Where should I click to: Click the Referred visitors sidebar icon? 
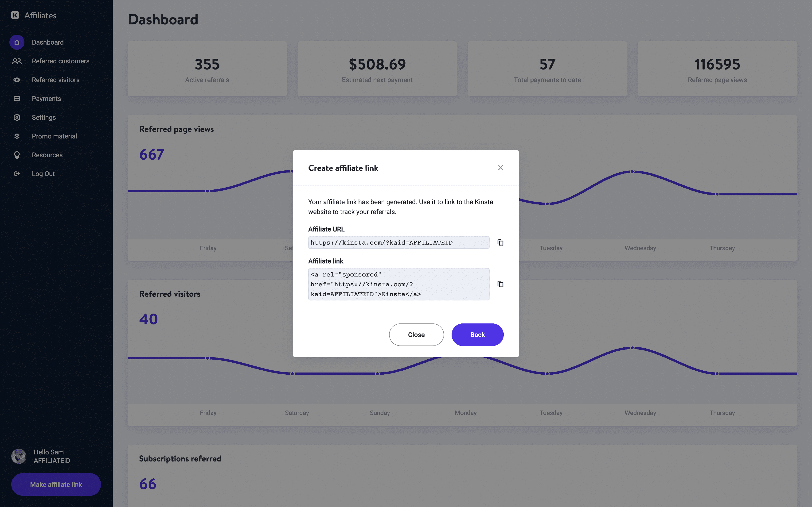16,79
